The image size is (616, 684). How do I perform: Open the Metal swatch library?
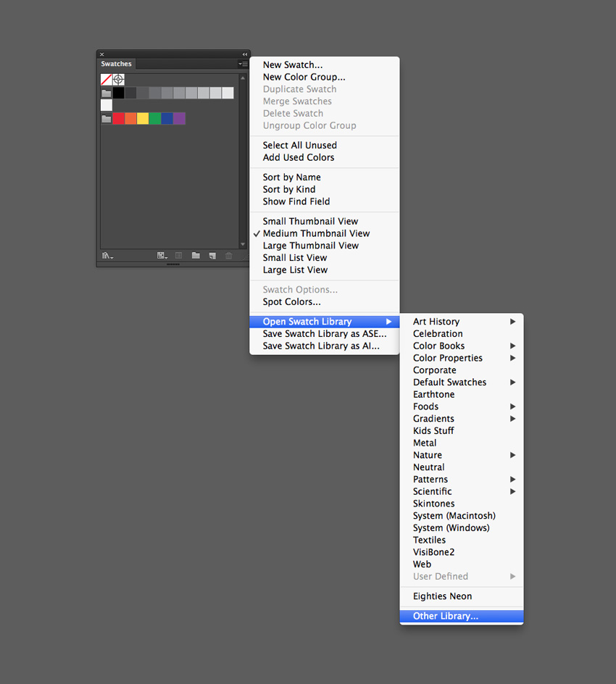462,443
